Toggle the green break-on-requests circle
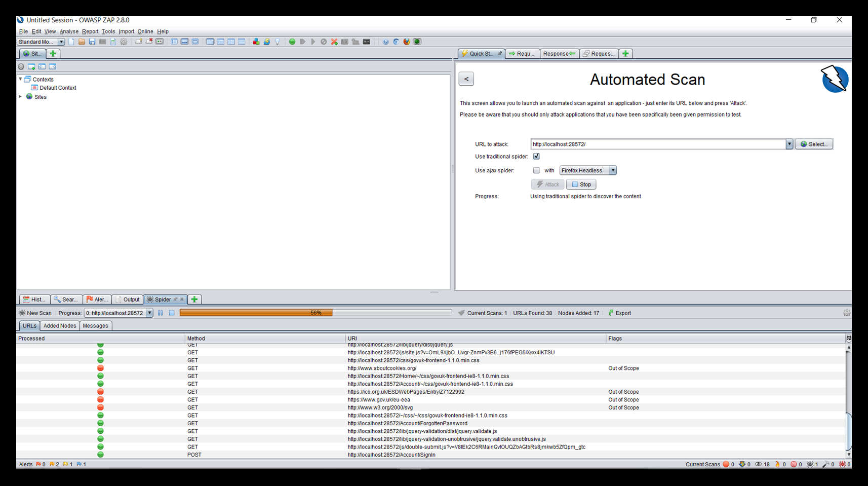 (292, 42)
